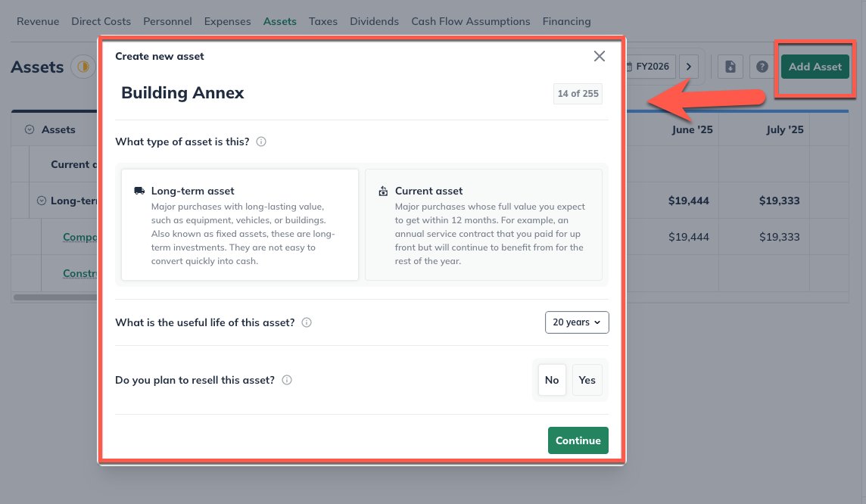Collapse the Assets table section

pyautogui.click(x=30, y=129)
